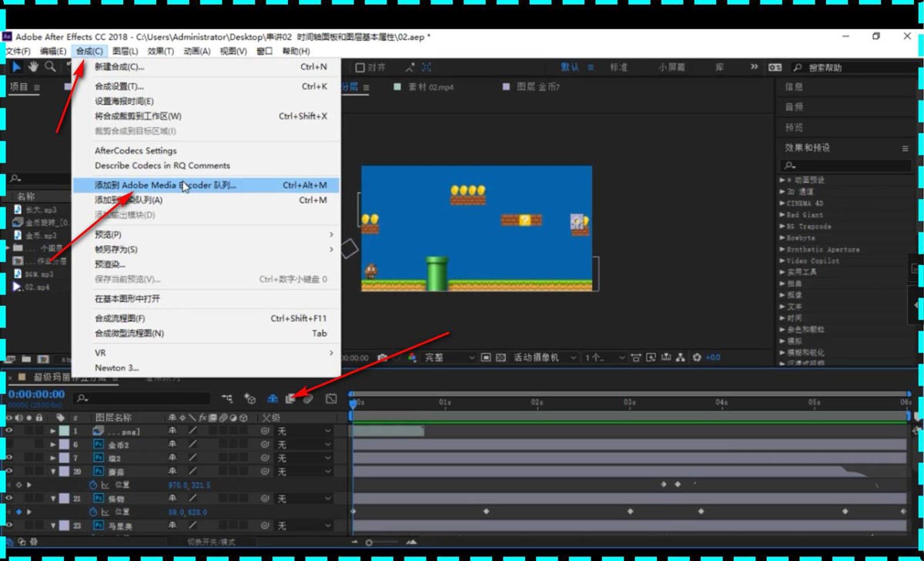This screenshot has height=561, width=924.
Task: Hide layer 1 using its eye icon
Action: [x=9, y=432]
